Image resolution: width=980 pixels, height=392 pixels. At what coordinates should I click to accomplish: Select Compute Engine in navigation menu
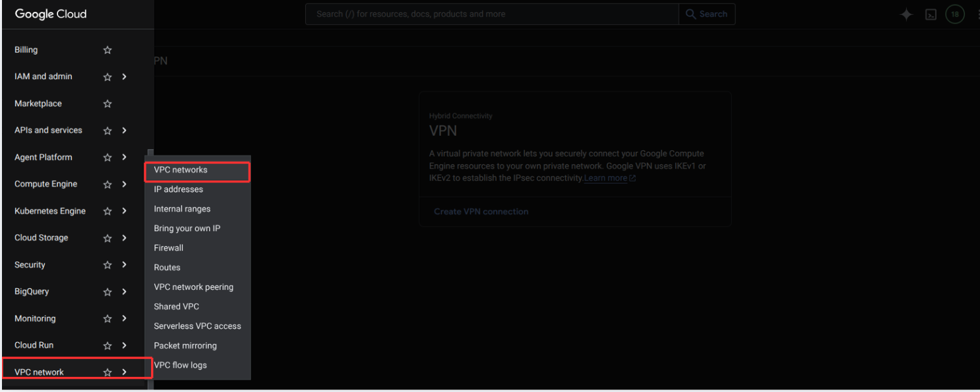coord(46,184)
